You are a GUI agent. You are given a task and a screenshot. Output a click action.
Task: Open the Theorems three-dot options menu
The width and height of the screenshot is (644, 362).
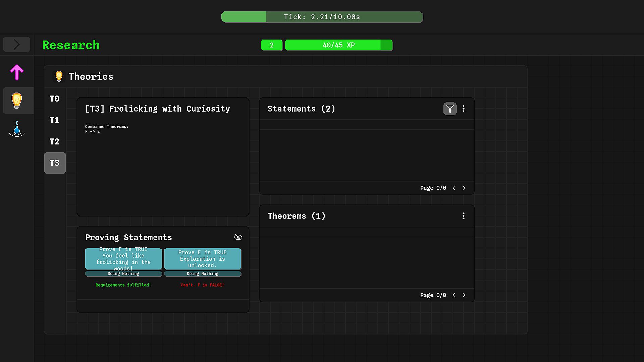[x=464, y=216]
